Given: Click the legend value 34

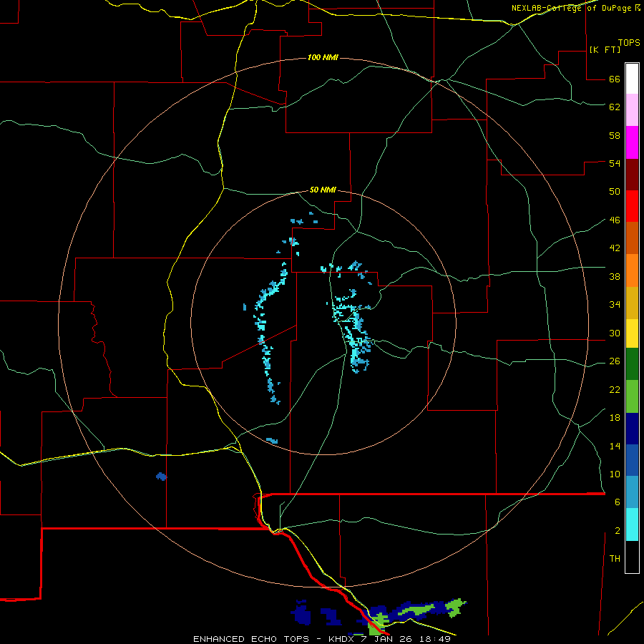Looking at the screenshot, I should click(x=615, y=305).
